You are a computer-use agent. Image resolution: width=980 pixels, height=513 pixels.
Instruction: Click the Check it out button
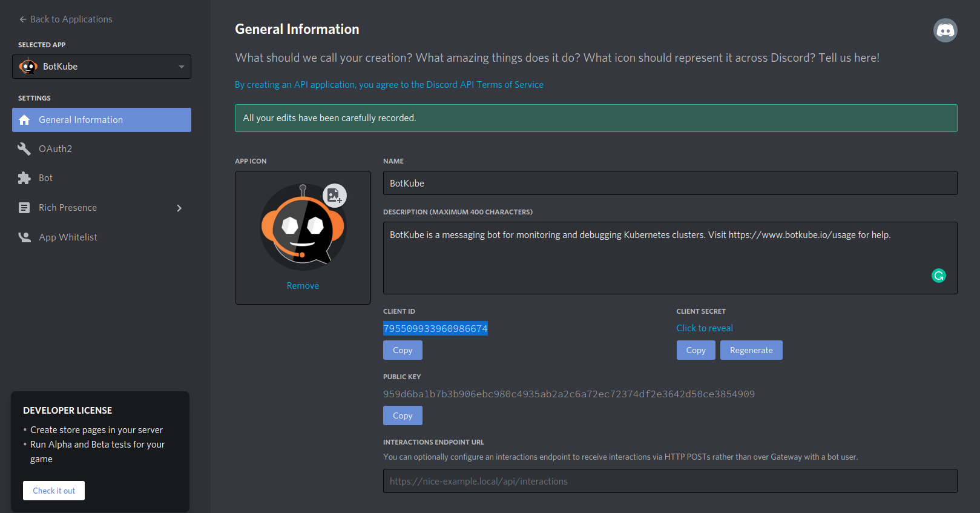pyautogui.click(x=54, y=491)
